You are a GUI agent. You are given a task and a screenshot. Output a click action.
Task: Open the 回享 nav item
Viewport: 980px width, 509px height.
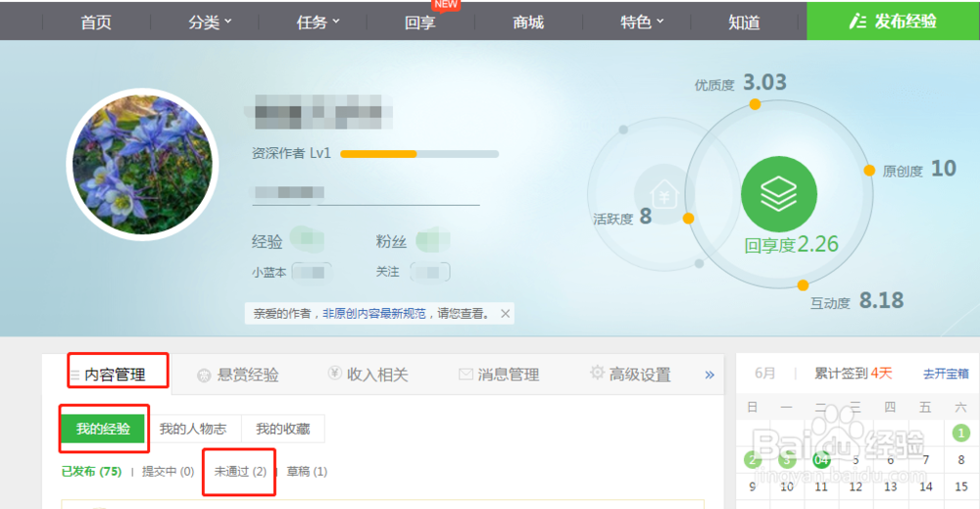click(x=420, y=23)
